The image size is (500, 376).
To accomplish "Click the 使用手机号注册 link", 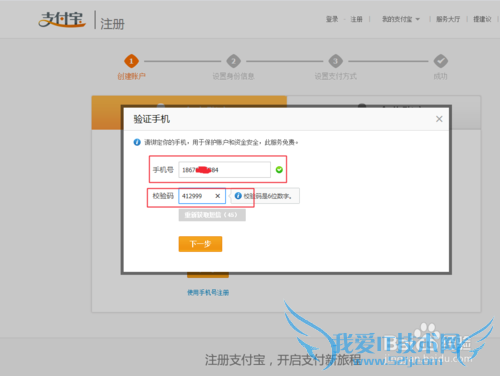I will (208, 293).
